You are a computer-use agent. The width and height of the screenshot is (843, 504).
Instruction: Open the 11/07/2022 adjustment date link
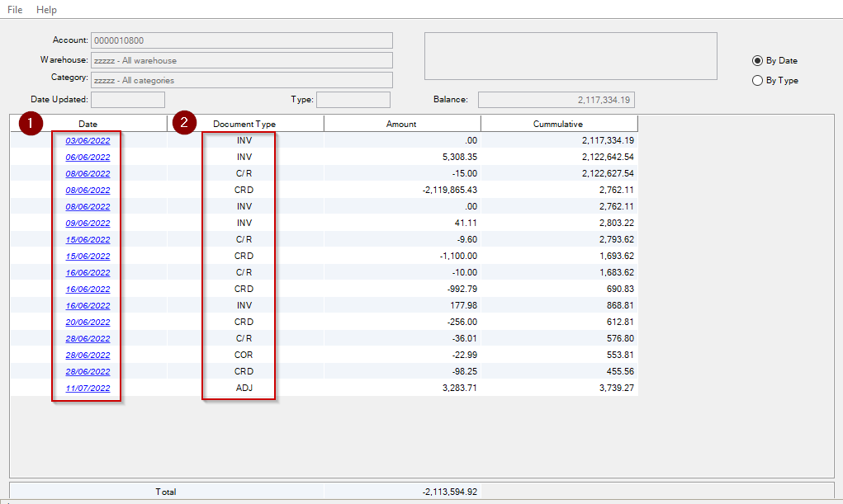[88, 389]
